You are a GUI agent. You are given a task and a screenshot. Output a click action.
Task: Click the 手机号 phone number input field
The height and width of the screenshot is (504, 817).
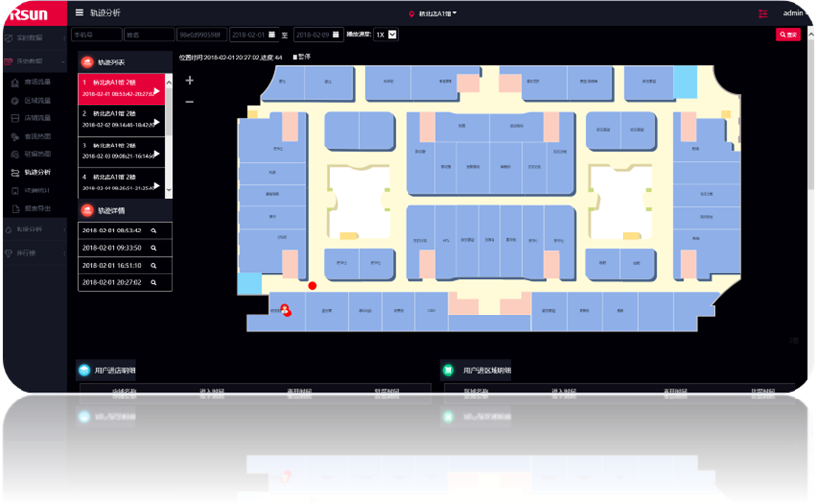click(97, 35)
